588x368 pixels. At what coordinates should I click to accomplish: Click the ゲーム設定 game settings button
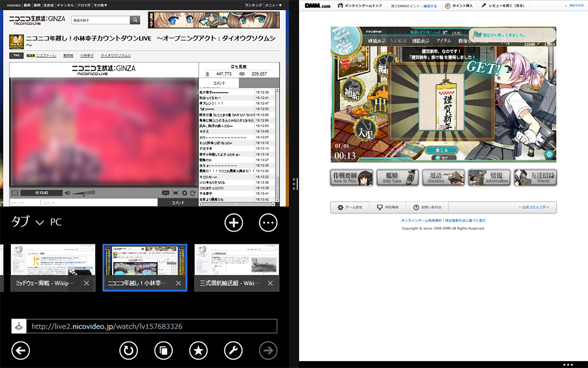350,207
